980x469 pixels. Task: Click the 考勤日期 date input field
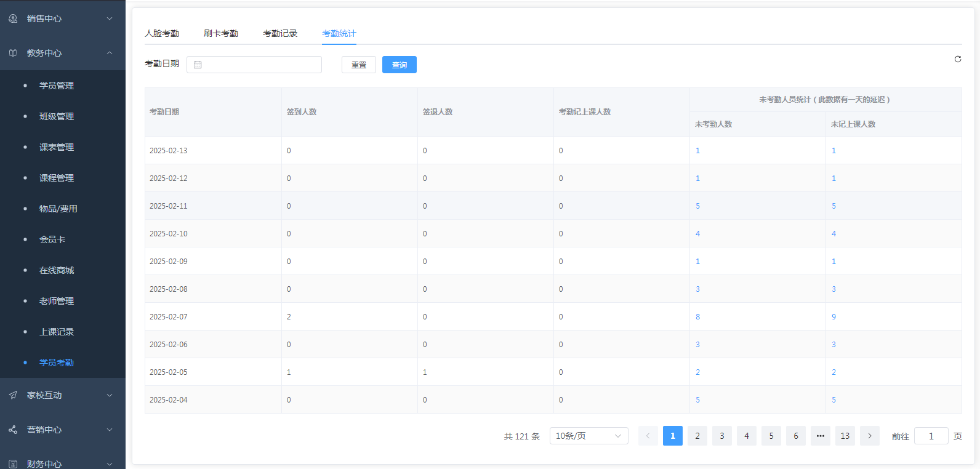tap(254, 65)
